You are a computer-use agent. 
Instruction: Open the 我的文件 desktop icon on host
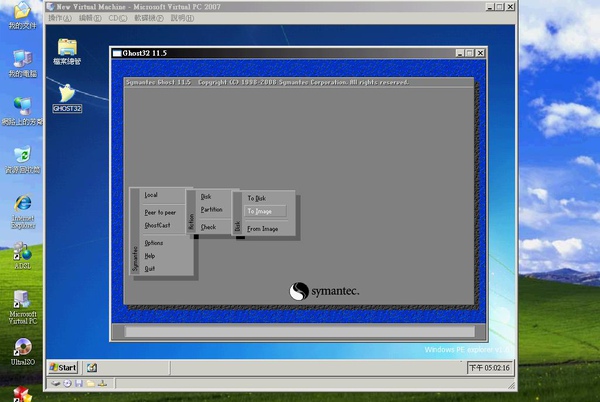pos(23,15)
